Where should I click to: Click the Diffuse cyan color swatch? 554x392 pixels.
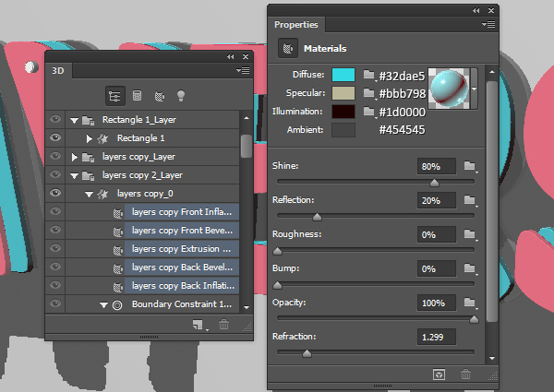[343, 75]
